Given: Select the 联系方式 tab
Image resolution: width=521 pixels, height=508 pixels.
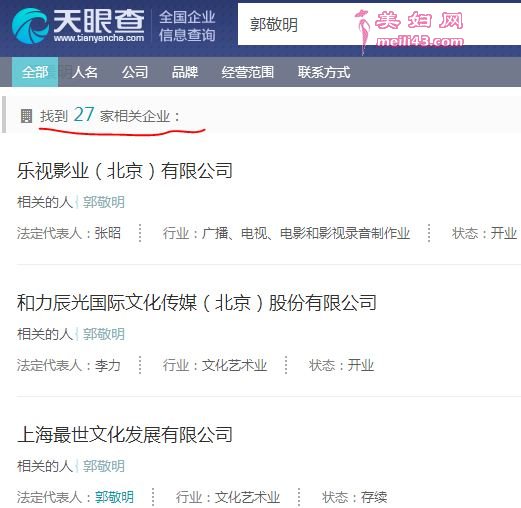Looking at the screenshot, I should pyautogui.click(x=324, y=72).
